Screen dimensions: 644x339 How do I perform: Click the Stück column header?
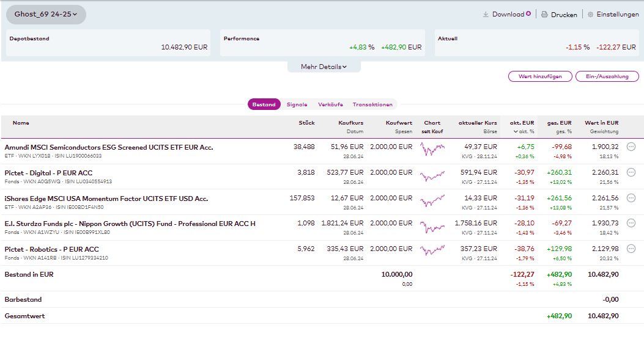306,123
